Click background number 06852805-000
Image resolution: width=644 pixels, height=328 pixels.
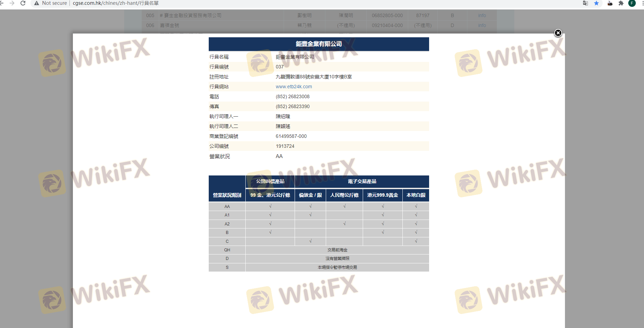point(387,15)
